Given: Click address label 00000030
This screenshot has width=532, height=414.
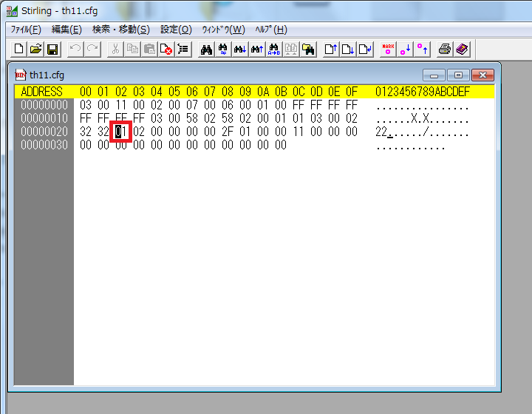Looking at the screenshot, I should point(44,145).
